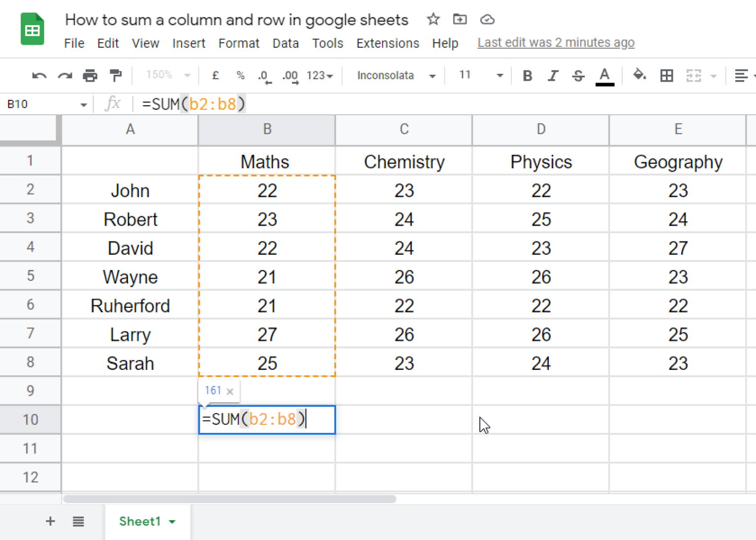Viewport: 756px width, 540px height.
Task: Increase decimal places
Action: point(290,76)
